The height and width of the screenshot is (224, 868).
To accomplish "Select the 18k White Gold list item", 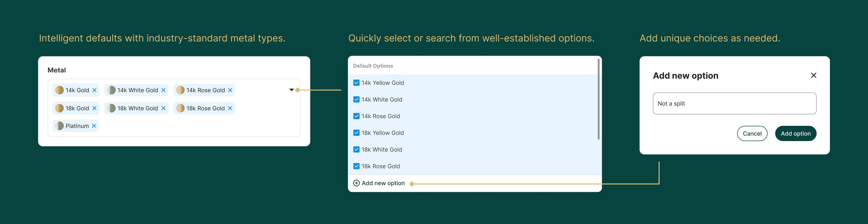I will (382, 150).
